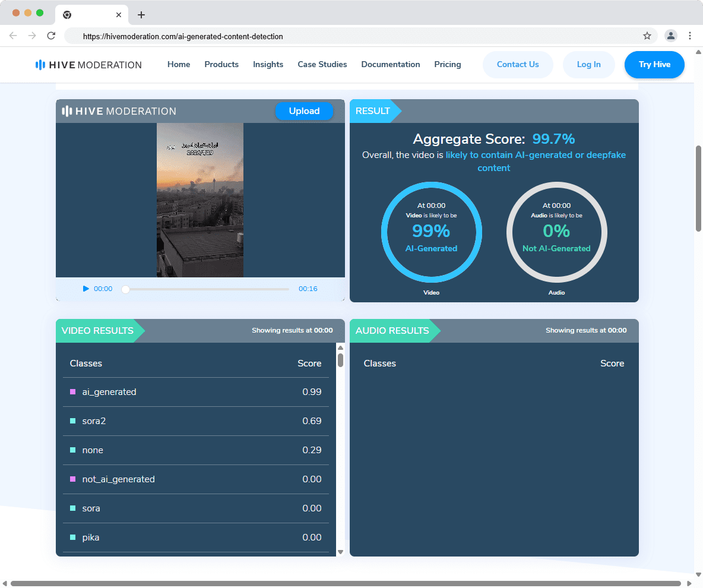Open the Products menu
This screenshot has height=588, width=703.
(221, 65)
